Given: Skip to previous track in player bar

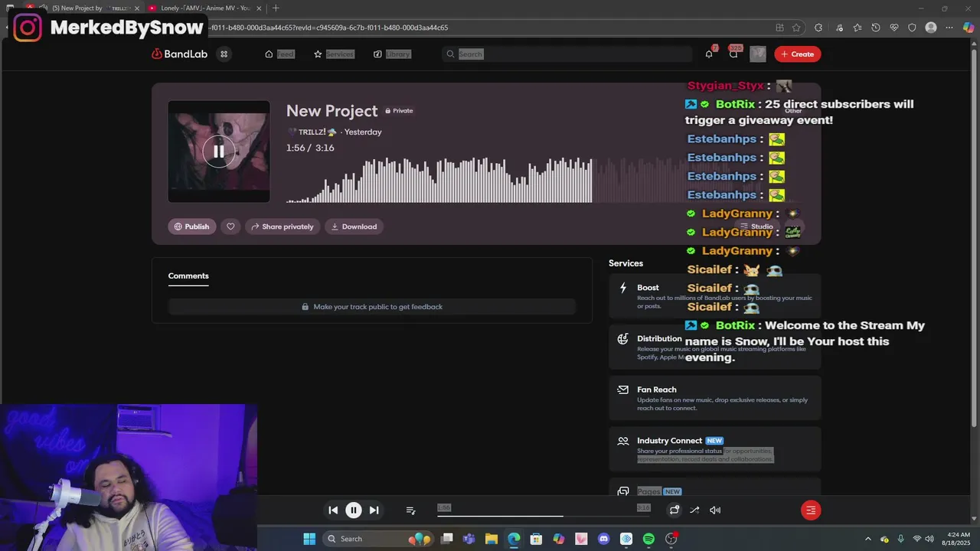Looking at the screenshot, I should pyautogui.click(x=333, y=510).
